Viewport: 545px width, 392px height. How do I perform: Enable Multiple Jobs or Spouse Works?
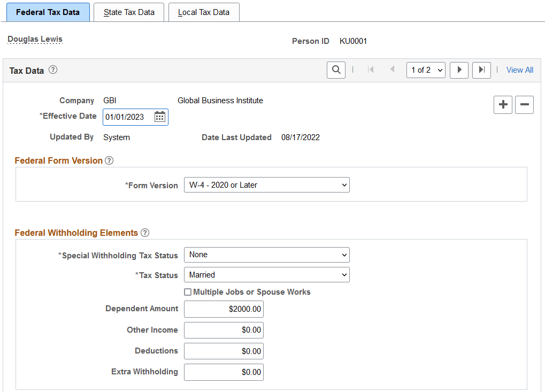pyautogui.click(x=188, y=292)
